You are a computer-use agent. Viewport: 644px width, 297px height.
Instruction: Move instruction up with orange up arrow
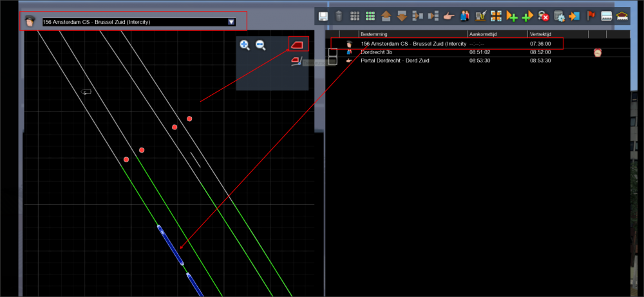click(x=386, y=15)
